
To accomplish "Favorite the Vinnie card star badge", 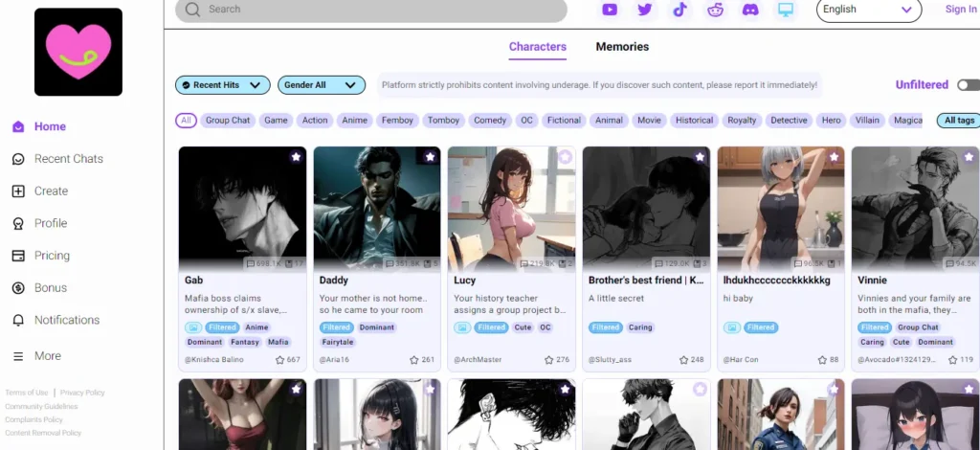I will (969, 157).
